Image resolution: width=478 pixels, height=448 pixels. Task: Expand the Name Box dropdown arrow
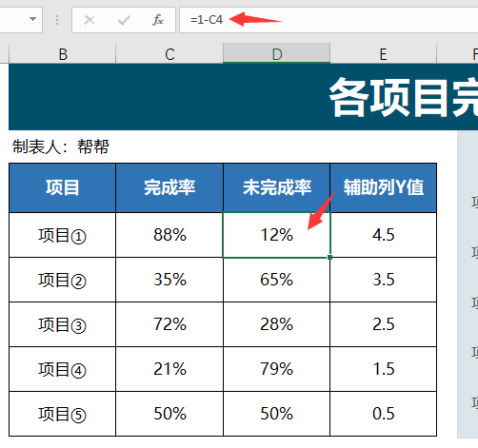32,19
